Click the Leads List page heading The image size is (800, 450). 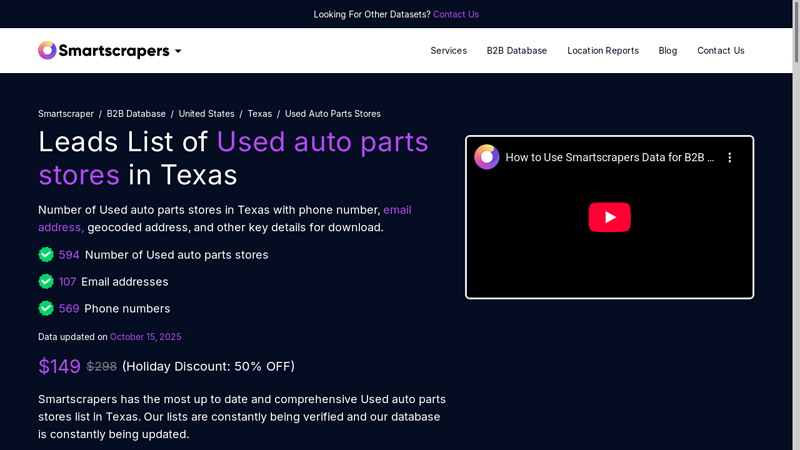tap(233, 158)
